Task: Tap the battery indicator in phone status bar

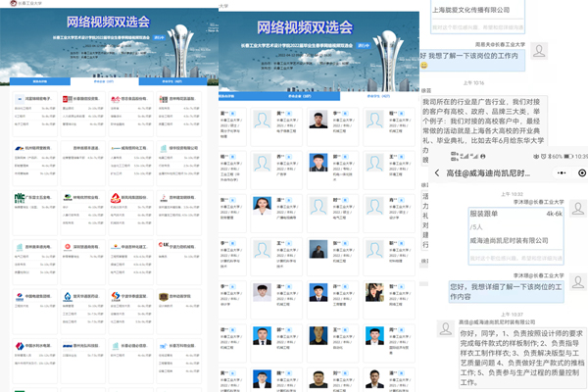Action: [562, 157]
